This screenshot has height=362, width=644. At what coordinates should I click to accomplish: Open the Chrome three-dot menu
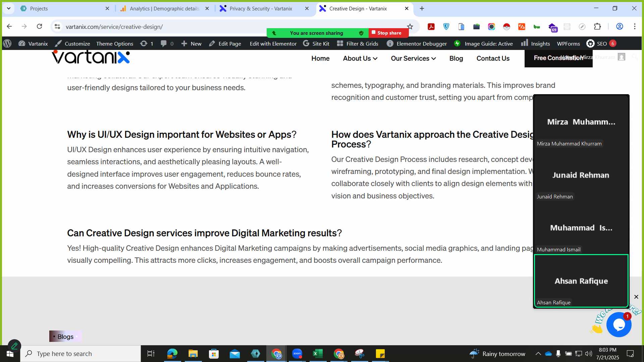point(635,26)
